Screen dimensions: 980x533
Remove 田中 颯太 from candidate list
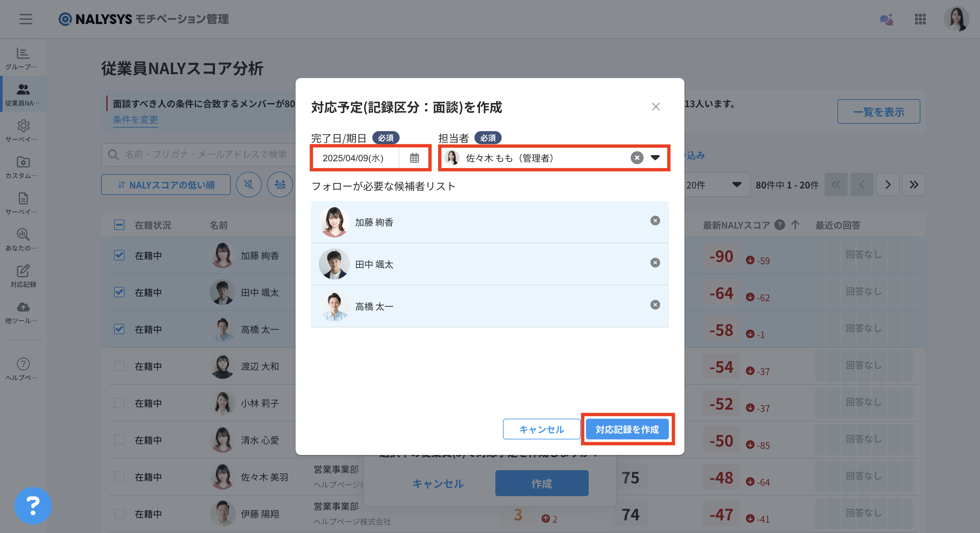click(655, 263)
